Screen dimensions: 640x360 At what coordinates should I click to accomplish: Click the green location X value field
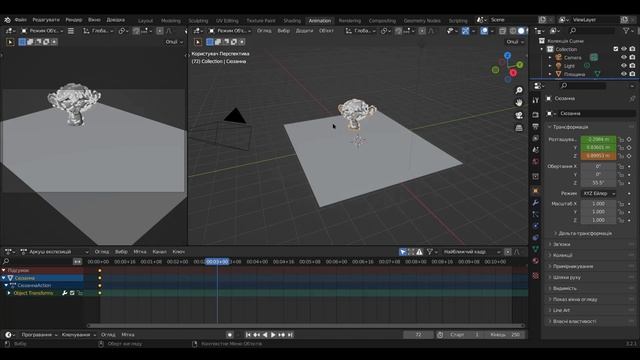598,139
